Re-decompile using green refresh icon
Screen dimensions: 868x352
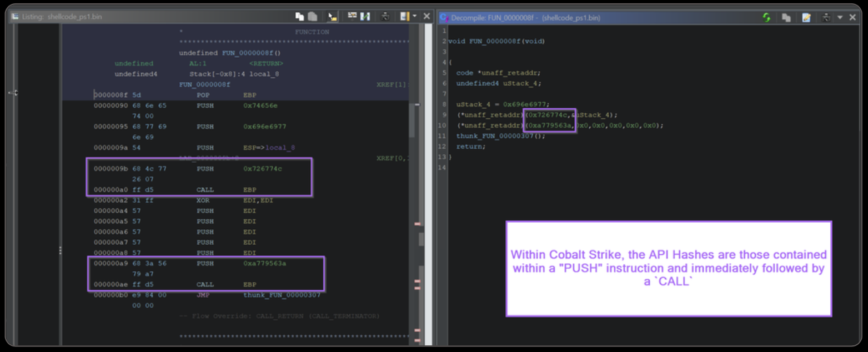[x=766, y=17]
